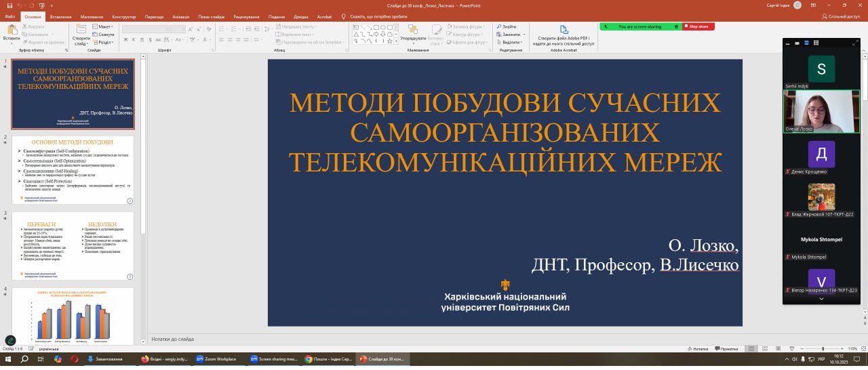Click the Create Adobe PDF and share icon
The height and width of the screenshot is (370, 868).
564,30
